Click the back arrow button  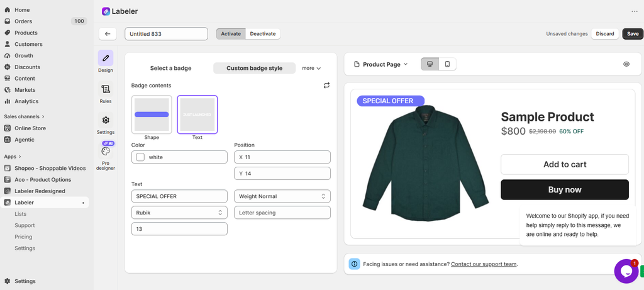pyautogui.click(x=108, y=34)
